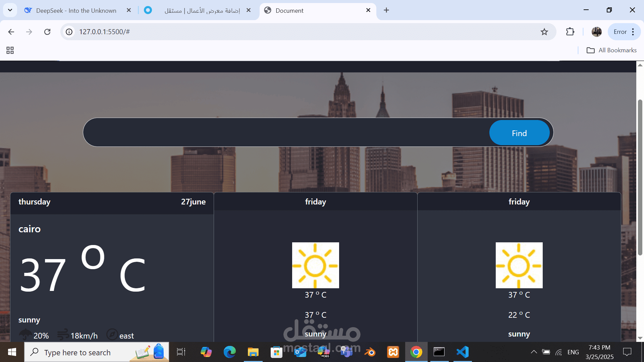This screenshot has width=644, height=362.
Task: View site information icon in the address bar
Action: coord(69,32)
